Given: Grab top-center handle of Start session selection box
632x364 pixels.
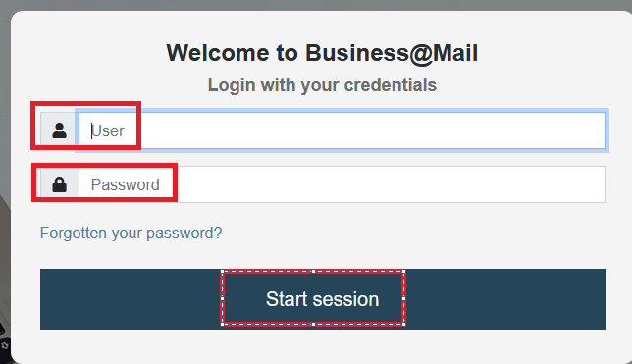Looking at the screenshot, I should point(314,272).
